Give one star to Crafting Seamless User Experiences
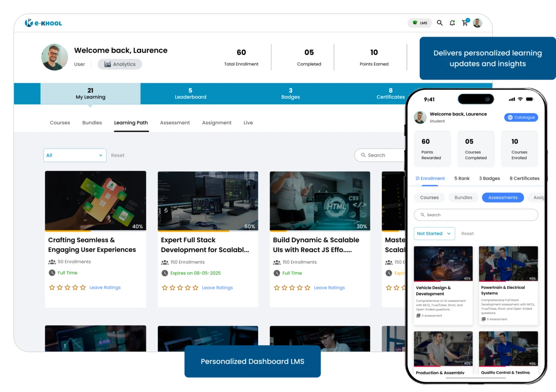This screenshot has height=392, width=556. [x=52, y=287]
